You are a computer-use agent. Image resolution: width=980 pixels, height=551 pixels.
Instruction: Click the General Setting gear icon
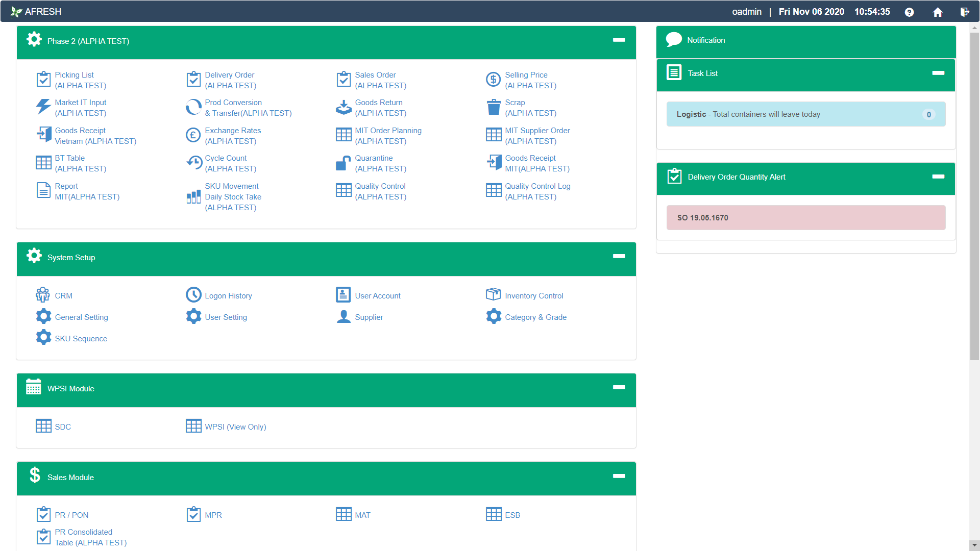click(x=43, y=316)
